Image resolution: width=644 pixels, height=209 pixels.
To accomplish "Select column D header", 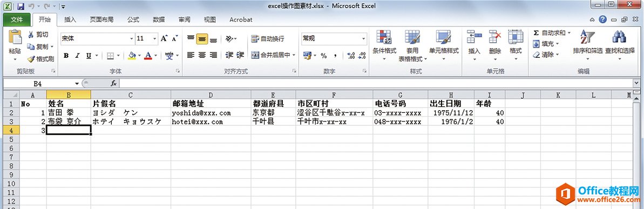I will coord(211,95).
